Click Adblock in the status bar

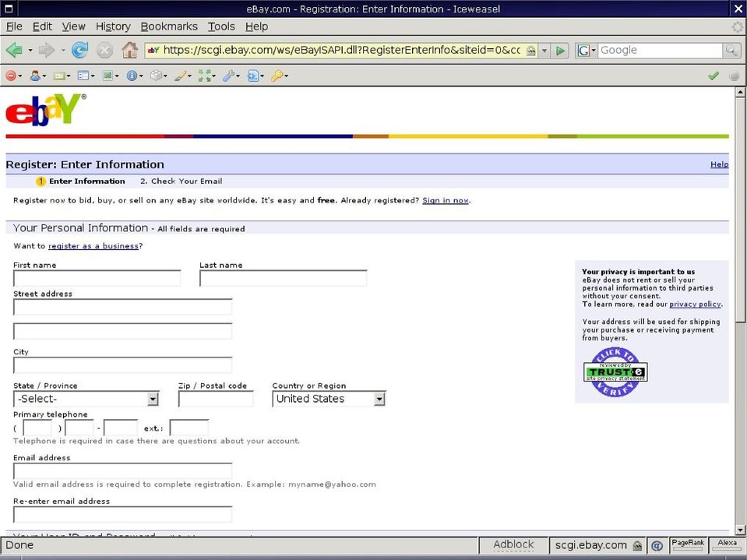click(513, 544)
